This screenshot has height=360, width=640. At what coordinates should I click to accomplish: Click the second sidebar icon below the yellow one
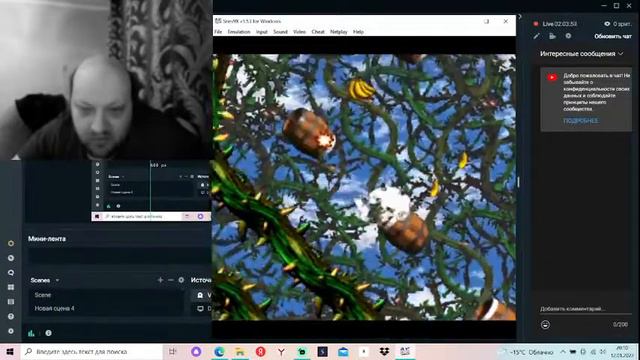tap(11, 258)
